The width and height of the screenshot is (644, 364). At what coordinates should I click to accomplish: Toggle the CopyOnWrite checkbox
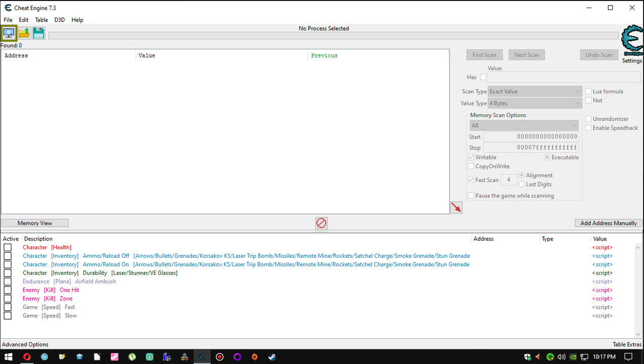(x=471, y=166)
